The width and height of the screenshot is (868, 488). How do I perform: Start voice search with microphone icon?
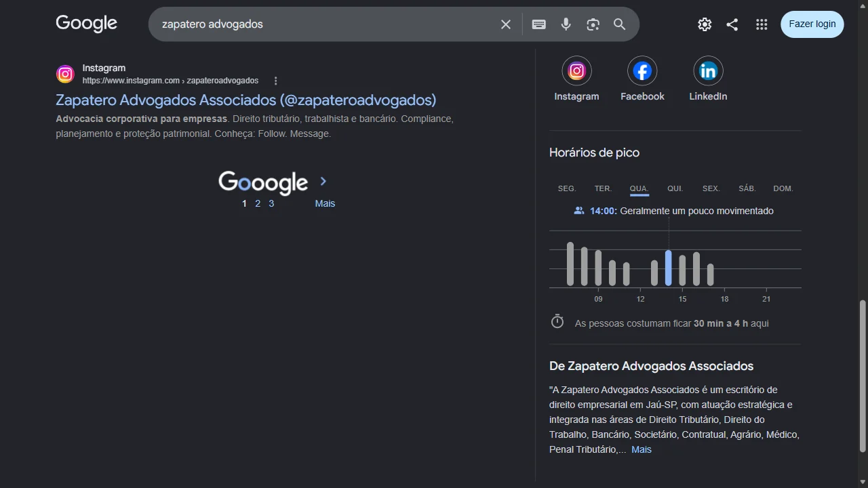(x=566, y=24)
